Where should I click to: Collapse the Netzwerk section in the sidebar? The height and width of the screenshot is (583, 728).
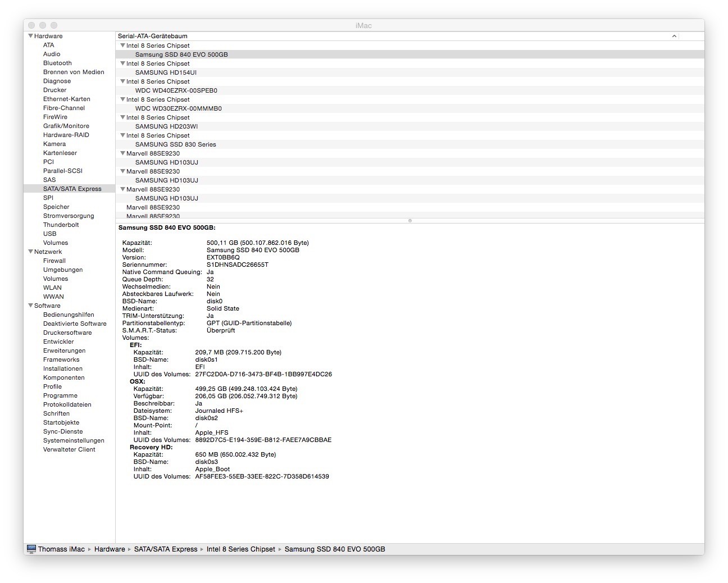(x=30, y=252)
